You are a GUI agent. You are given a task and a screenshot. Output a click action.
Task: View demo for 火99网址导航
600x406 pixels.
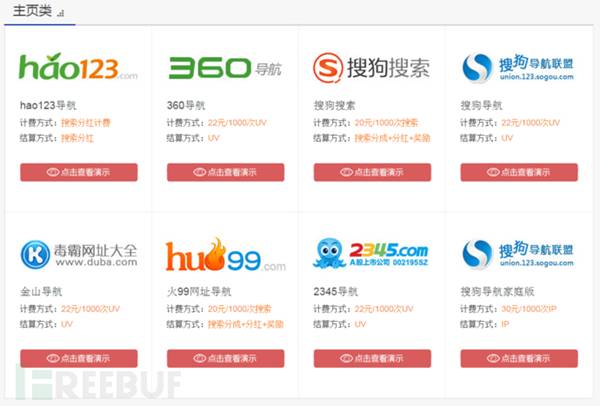225,359
